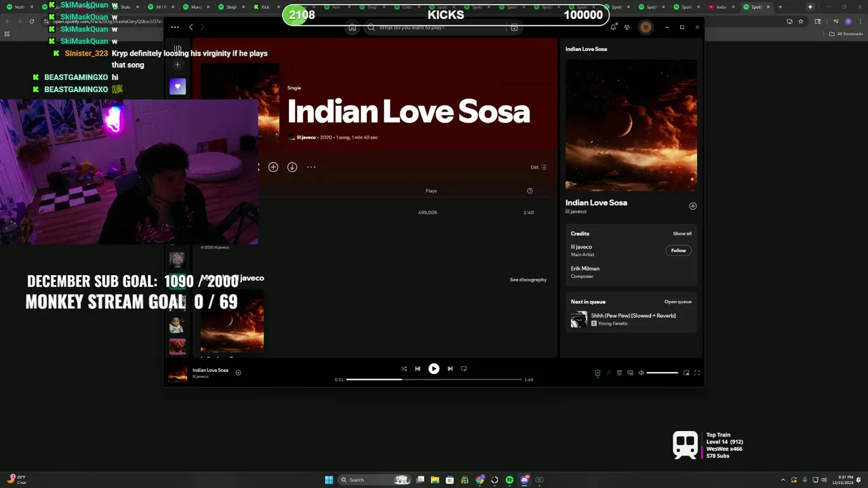Add Indian Love Sosa single to library
Screen dimensions: 868x488
(x=273, y=167)
